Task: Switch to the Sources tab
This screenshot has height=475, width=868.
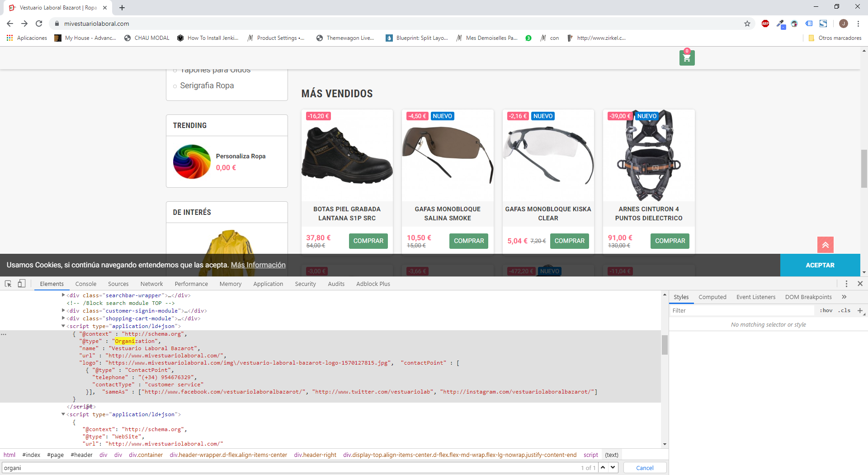Action: coord(118,284)
